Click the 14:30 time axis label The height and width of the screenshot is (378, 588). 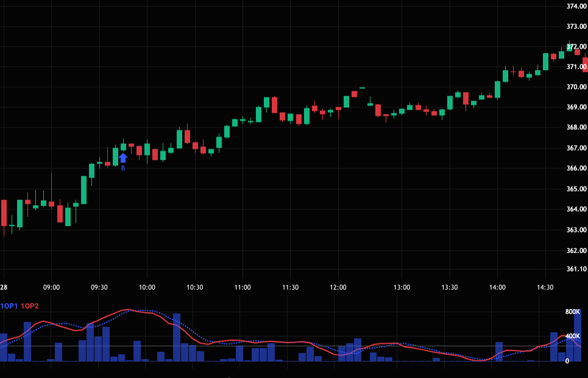(x=545, y=288)
